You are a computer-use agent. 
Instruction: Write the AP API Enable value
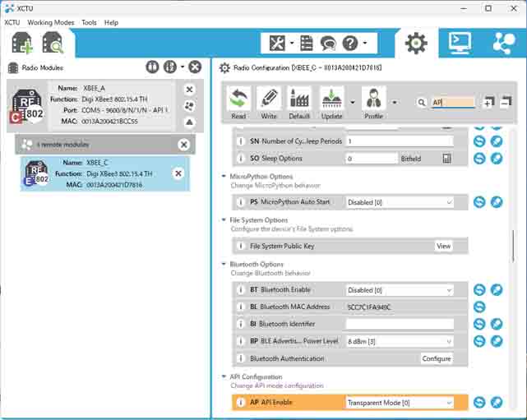[497, 402]
